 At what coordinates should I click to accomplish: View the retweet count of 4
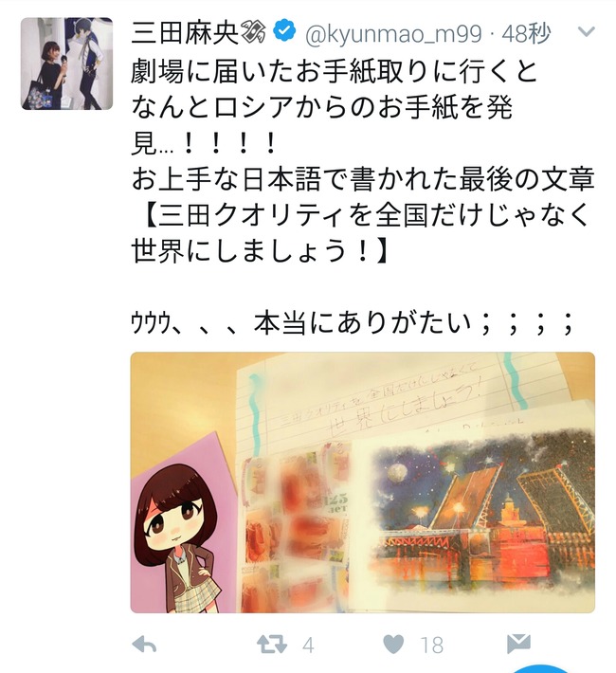pos(308,646)
